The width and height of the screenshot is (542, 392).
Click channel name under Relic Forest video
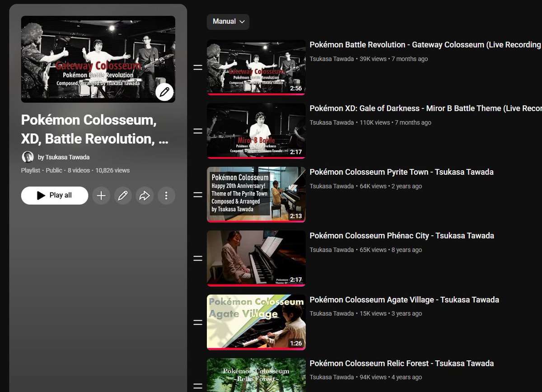coord(332,377)
